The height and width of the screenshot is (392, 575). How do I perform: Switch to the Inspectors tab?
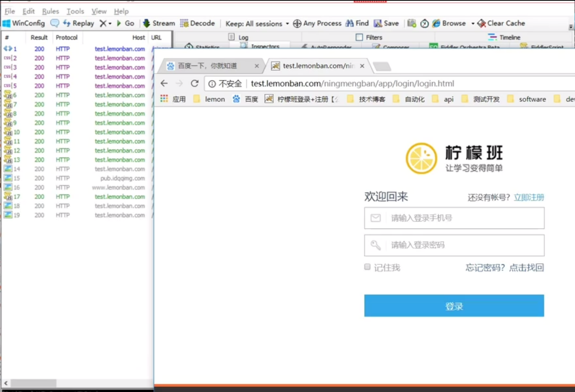click(x=260, y=46)
